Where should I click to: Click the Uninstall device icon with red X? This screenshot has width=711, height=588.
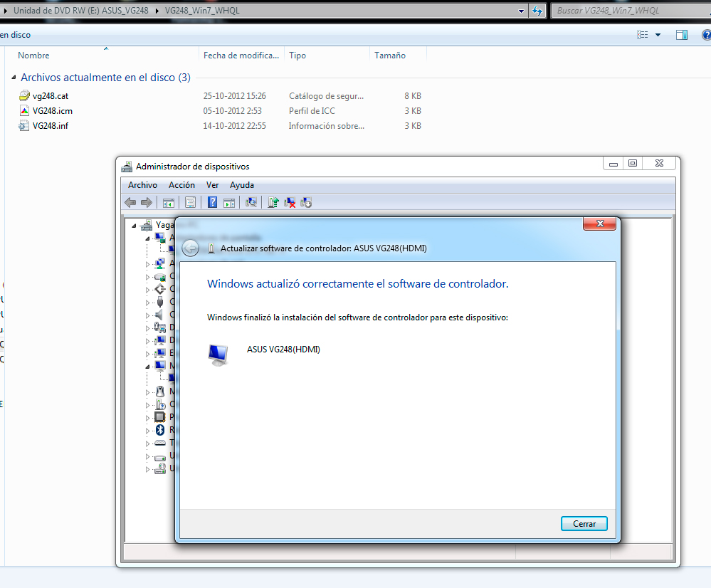coord(289,202)
